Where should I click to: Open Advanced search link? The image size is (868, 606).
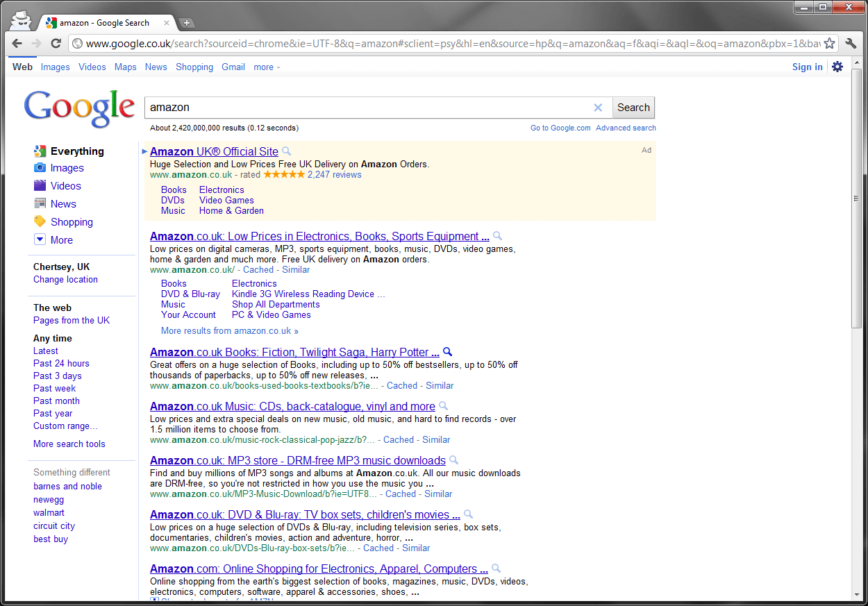click(626, 128)
